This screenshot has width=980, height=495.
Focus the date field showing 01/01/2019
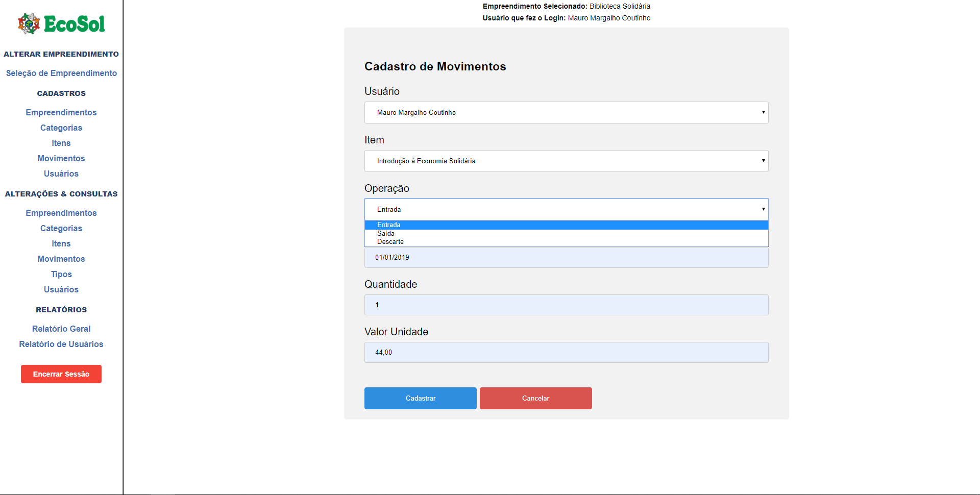[566, 257]
